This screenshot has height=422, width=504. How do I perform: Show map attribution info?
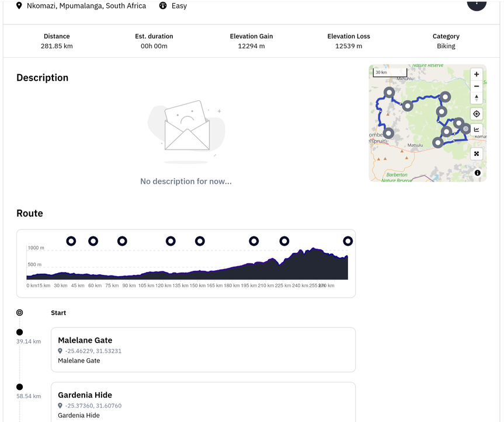(477, 173)
